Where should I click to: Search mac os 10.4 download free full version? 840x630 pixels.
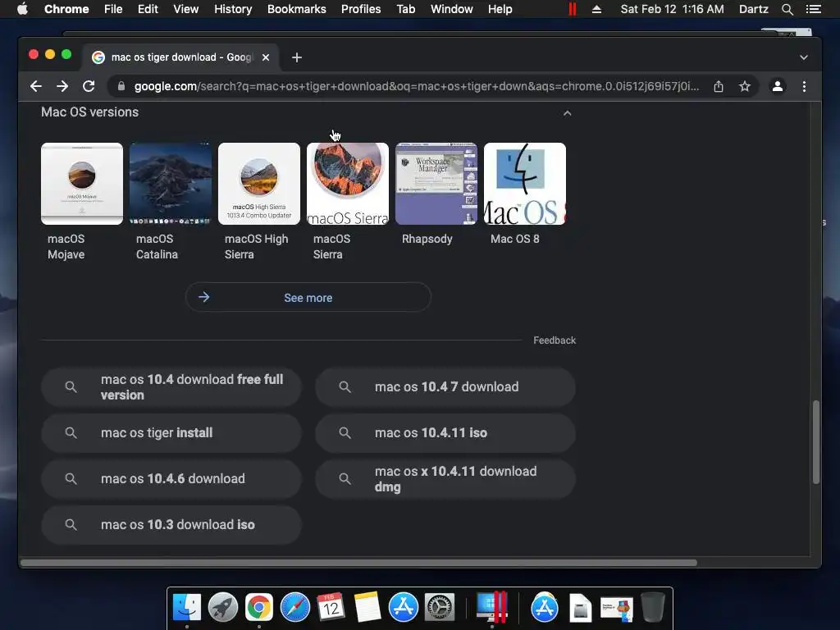pyautogui.click(x=171, y=387)
